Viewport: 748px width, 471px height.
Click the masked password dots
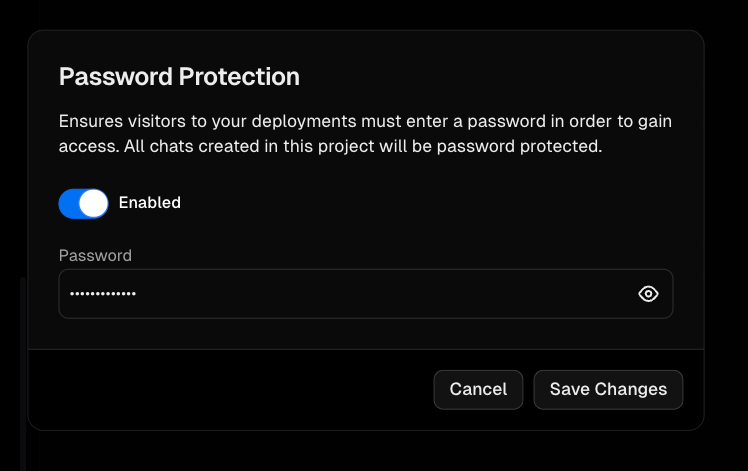(103, 294)
